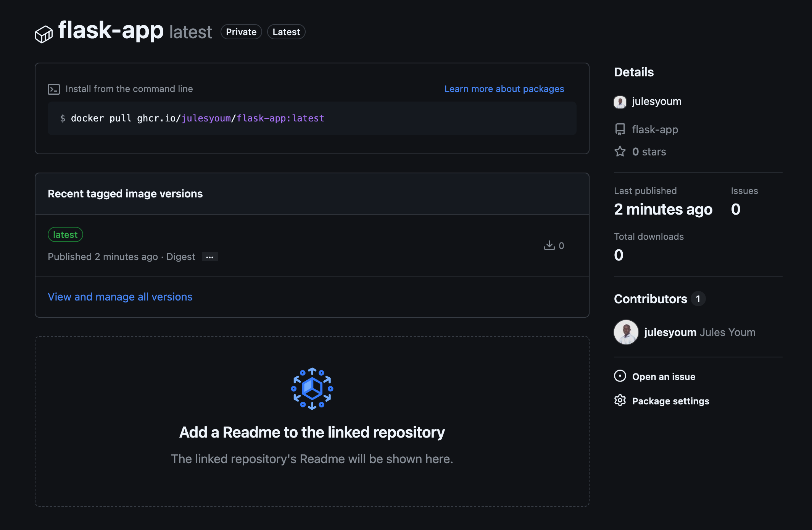The height and width of the screenshot is (530, 812).
Task: Click the package cube icon beside flask-app title
Action: pos(43,34)
